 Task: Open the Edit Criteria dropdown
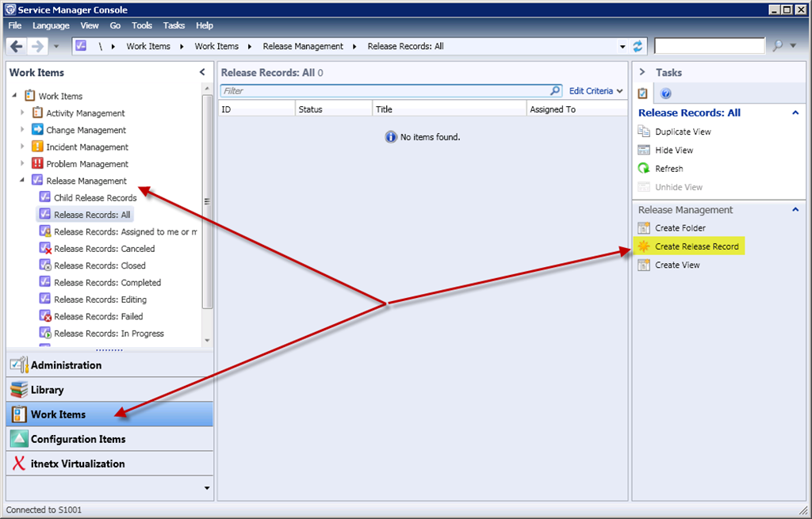(596, 91)
